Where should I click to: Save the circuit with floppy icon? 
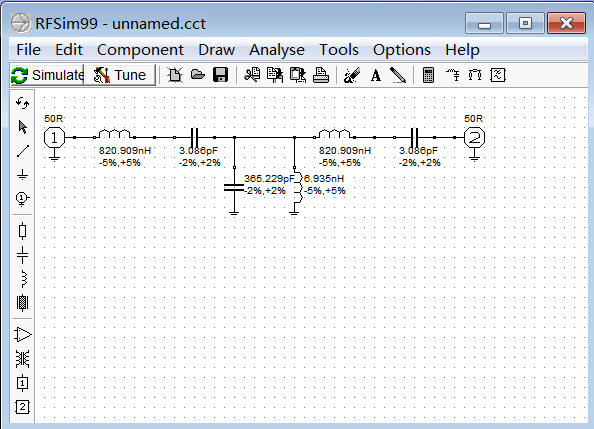point(220,75)
